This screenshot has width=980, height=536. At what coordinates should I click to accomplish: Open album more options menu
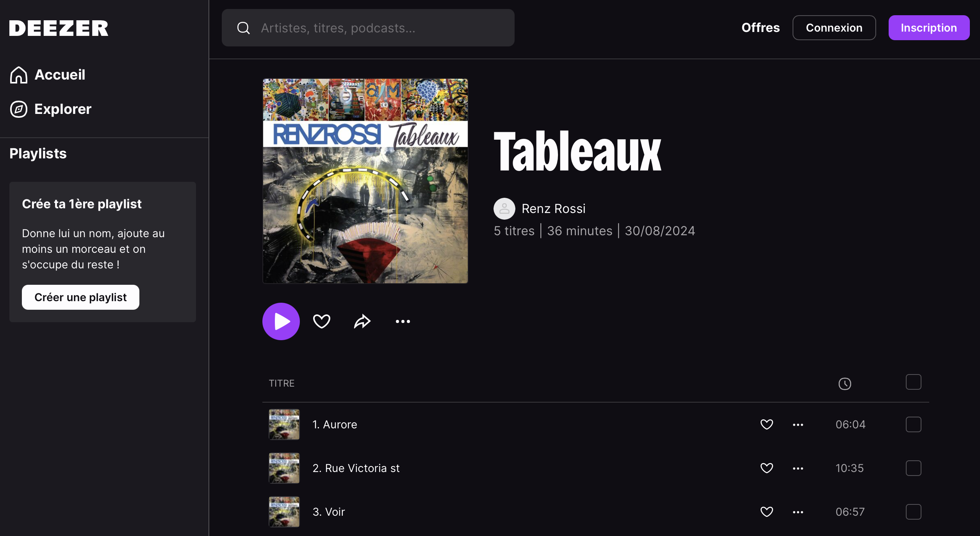[403, 321]
